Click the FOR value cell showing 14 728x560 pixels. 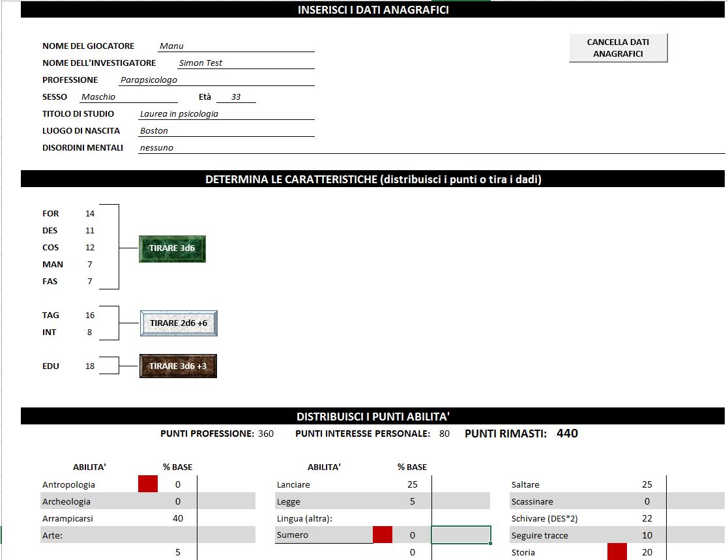(x=90, y=214)
